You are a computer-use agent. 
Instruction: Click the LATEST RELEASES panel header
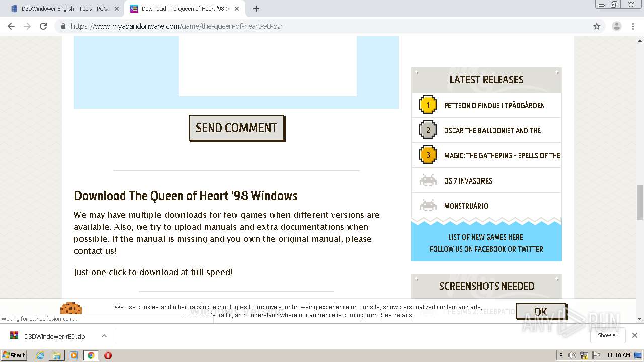tap(486, 80)
